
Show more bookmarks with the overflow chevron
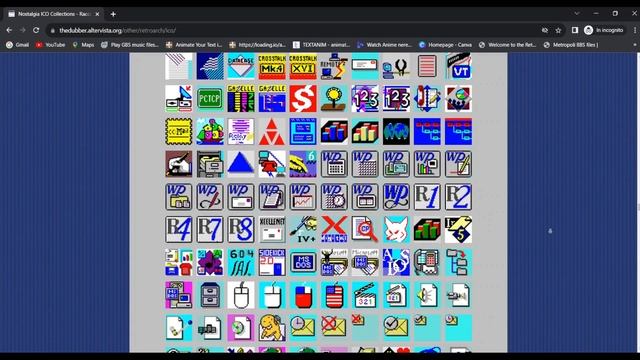(x=635, y=45)
